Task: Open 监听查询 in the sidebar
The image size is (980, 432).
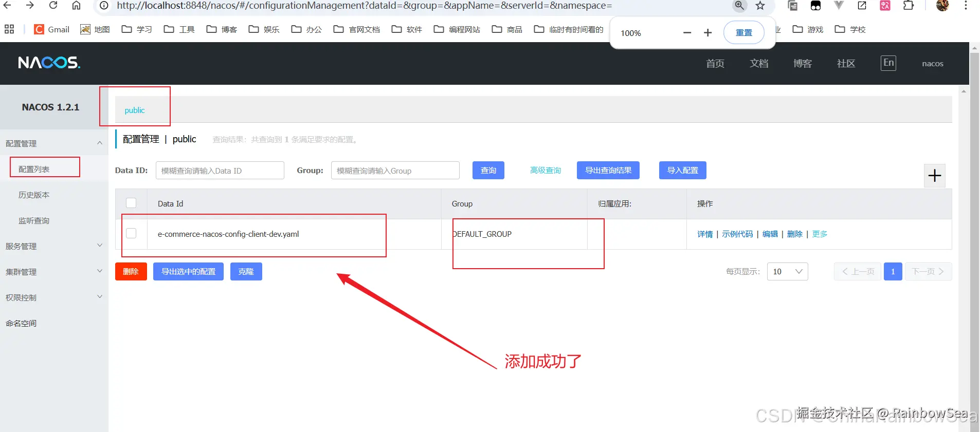Action: [34, 220]
